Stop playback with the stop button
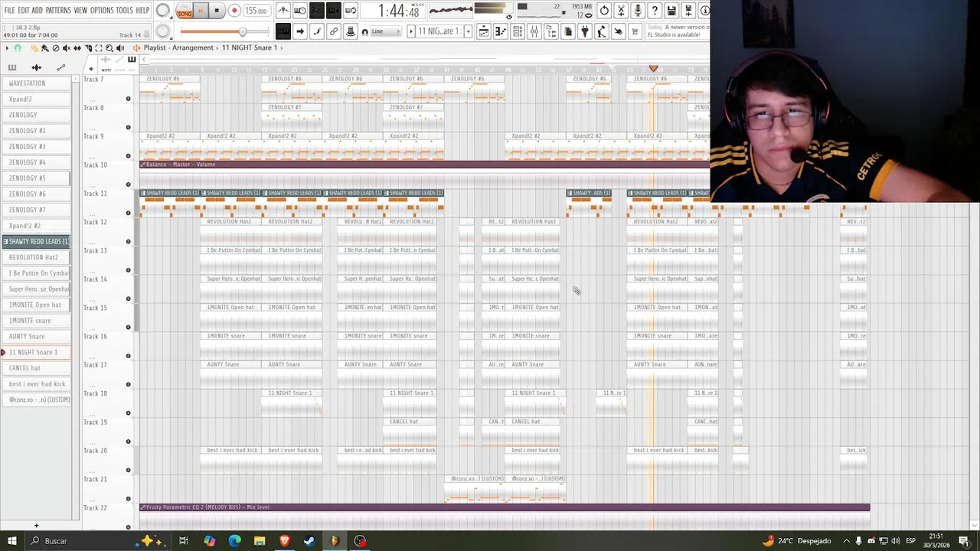980x551 pixels. [217, 11]
